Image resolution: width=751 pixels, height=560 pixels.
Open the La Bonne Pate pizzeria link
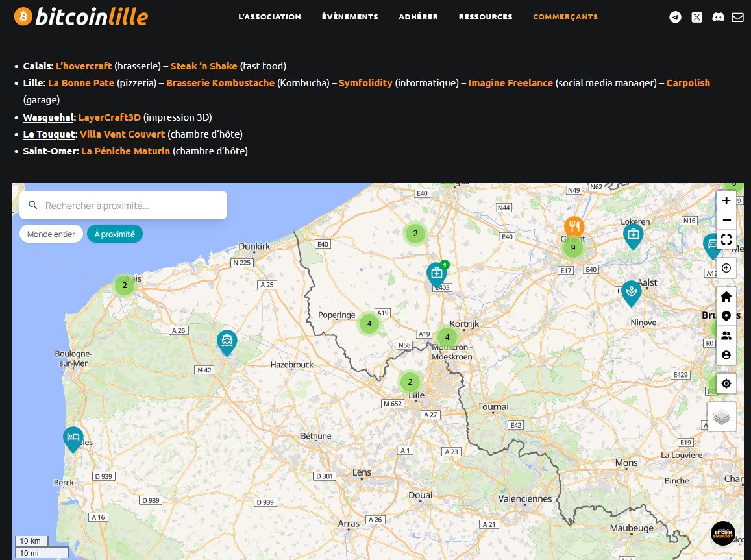[81, 83]
